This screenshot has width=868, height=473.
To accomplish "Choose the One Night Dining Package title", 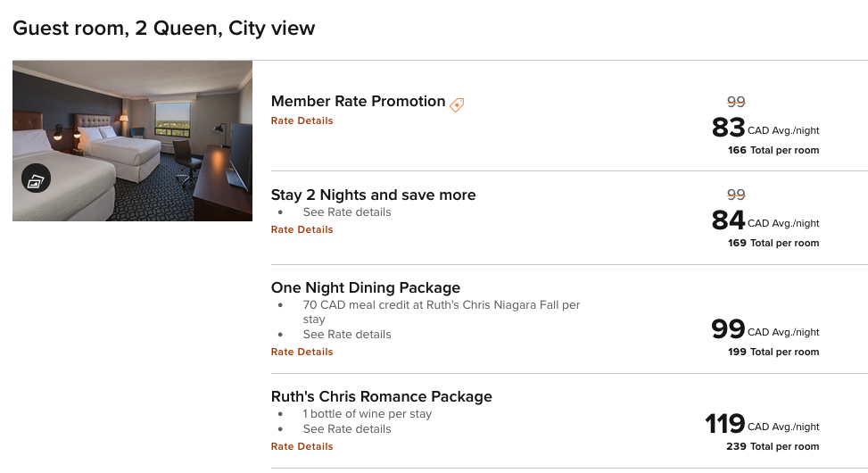I will pyautogui.click(x=365, y=287).
